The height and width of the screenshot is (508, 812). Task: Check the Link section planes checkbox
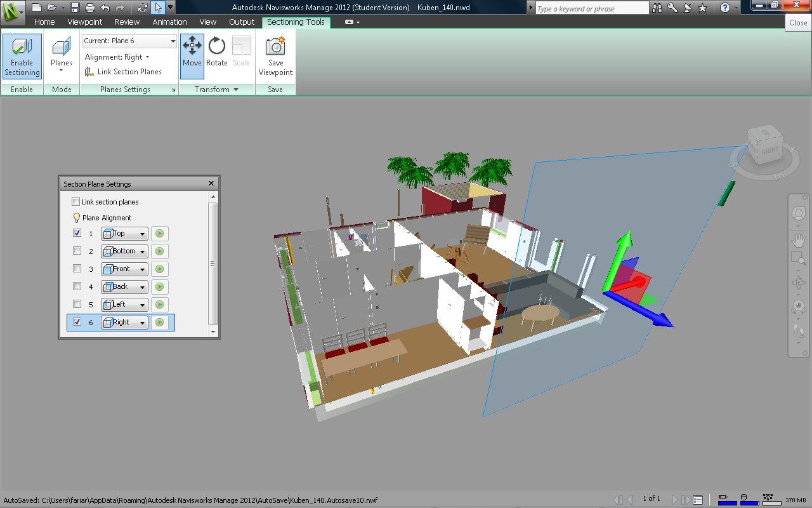click(x=76, y=202)
